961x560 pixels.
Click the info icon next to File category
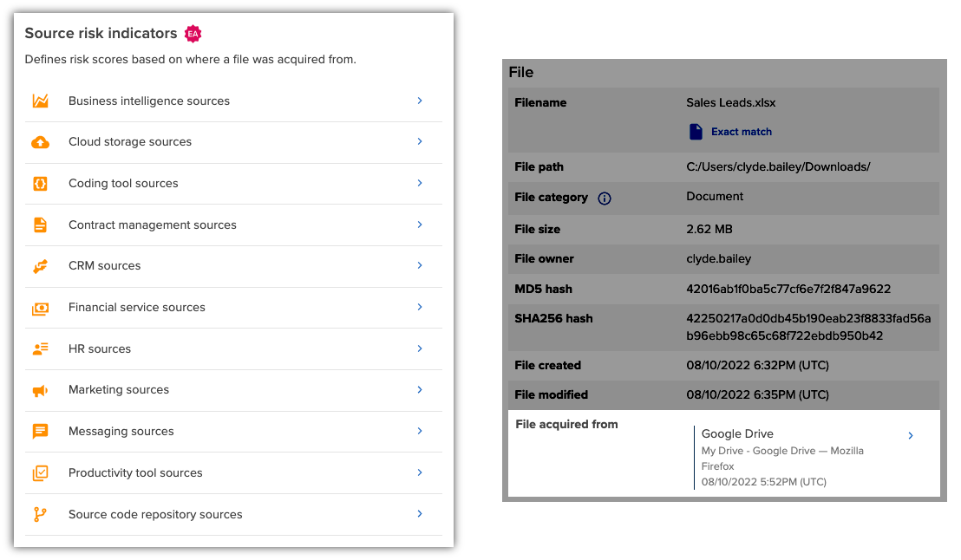(x=605, y=198)
